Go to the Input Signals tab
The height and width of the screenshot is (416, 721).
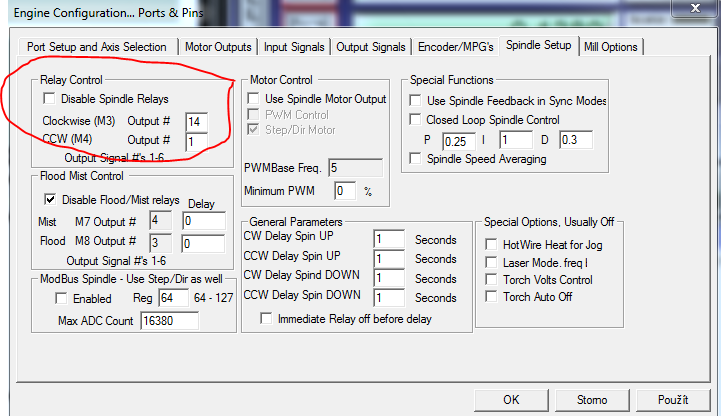pos(295,46)
